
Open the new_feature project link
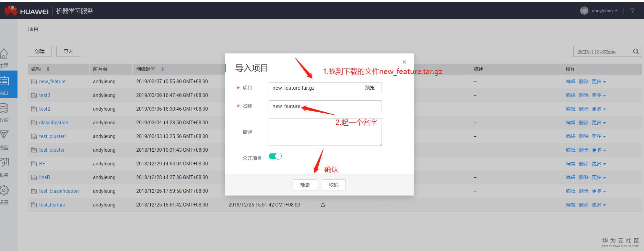pos(52,81)
